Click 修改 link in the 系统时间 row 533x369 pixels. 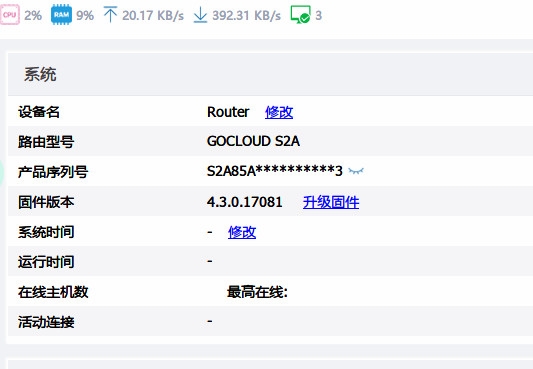click(x=242, y=232)
